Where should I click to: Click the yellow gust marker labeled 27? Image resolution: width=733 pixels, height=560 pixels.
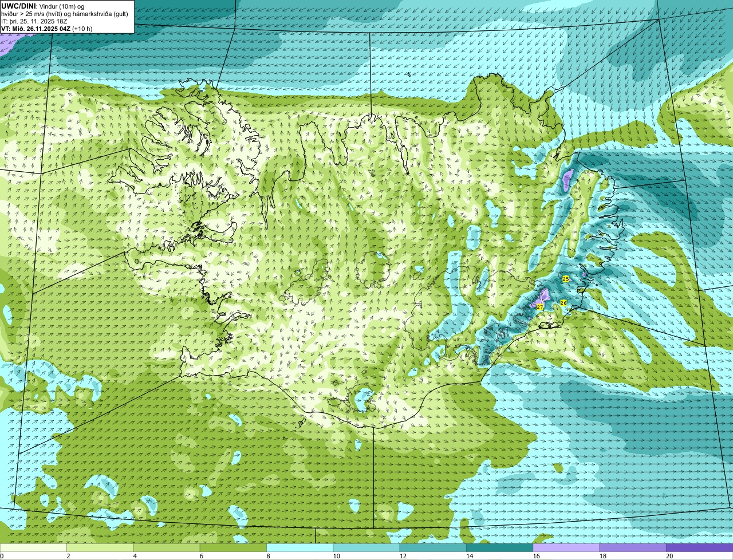pos(539,307)
